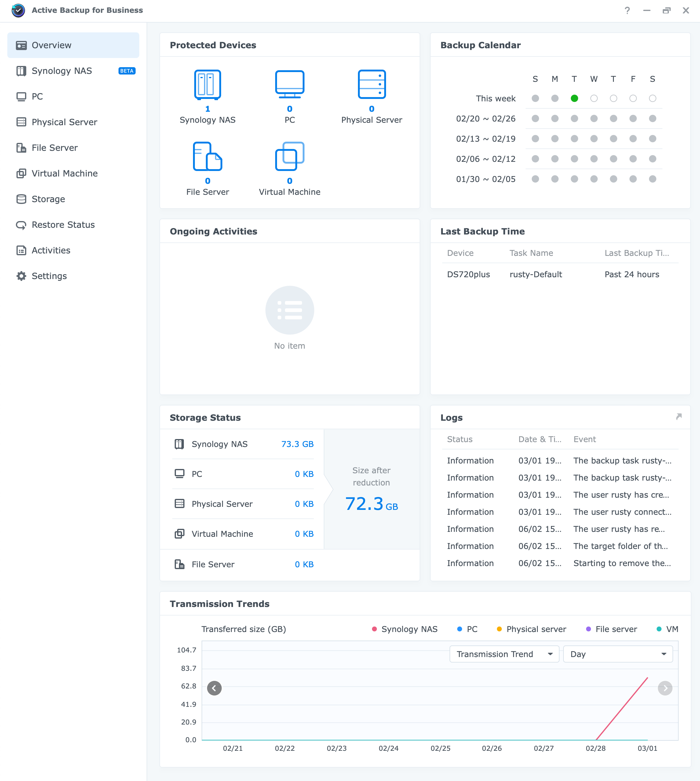The width and height of the screenshot is (700, 781).
Task: Open help with the question mark icon
Action: (x=627, y=10)
